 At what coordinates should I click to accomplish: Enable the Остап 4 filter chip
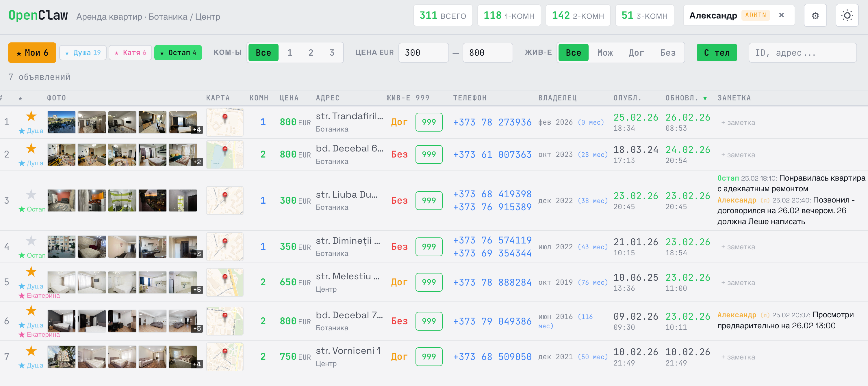pyautogui.click(x=178, y=53)
